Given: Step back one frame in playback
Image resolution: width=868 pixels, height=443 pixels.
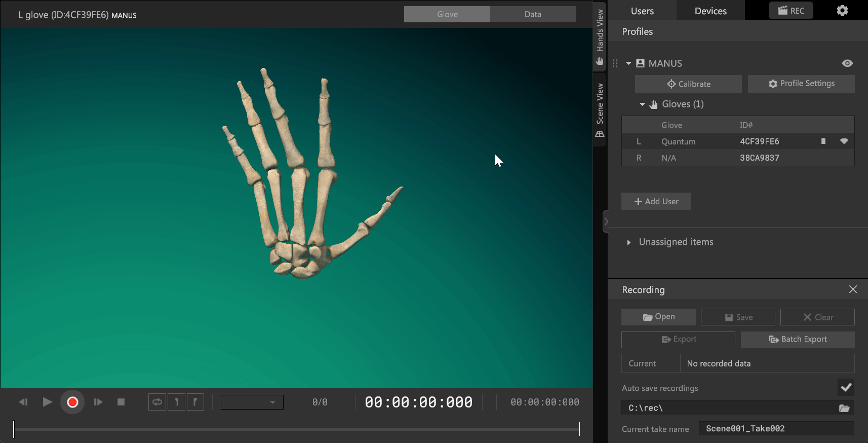Looking at the screenshot, I should click(x=23, y=402).
